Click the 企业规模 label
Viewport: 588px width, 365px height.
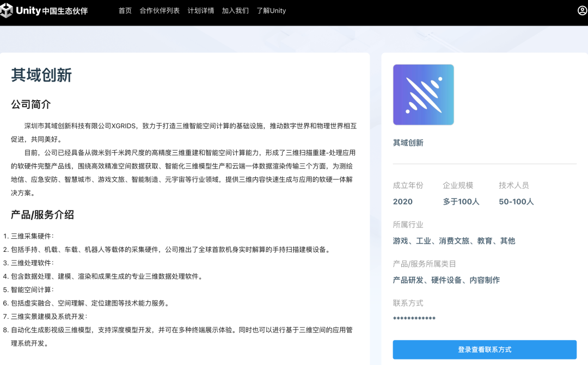click(x=458, y=185)
